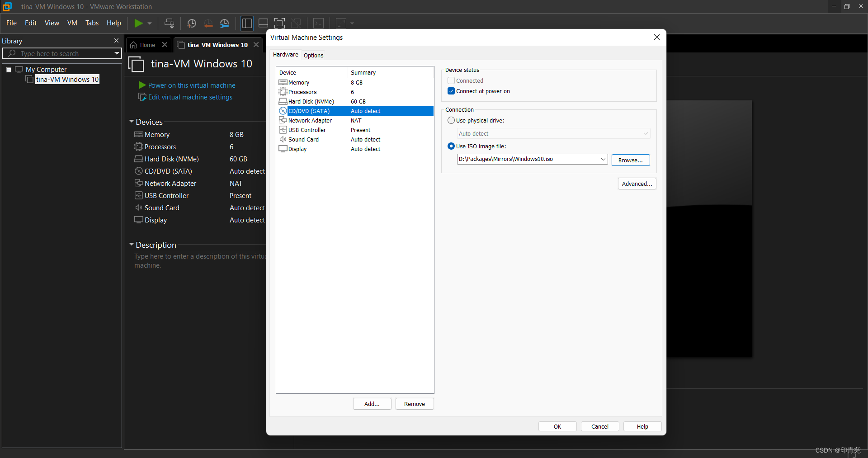This screenshot has width=868, height=458.
Task: Click the Help button in settings dialog
Action: (642, 426)
